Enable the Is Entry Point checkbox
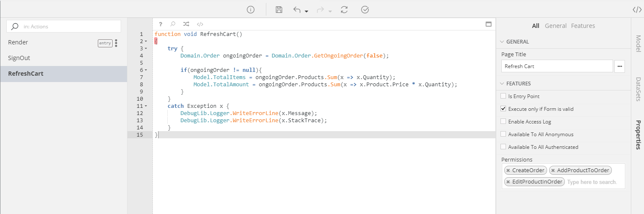This screenshot has height=214, width=644. [x=503, y=96]
